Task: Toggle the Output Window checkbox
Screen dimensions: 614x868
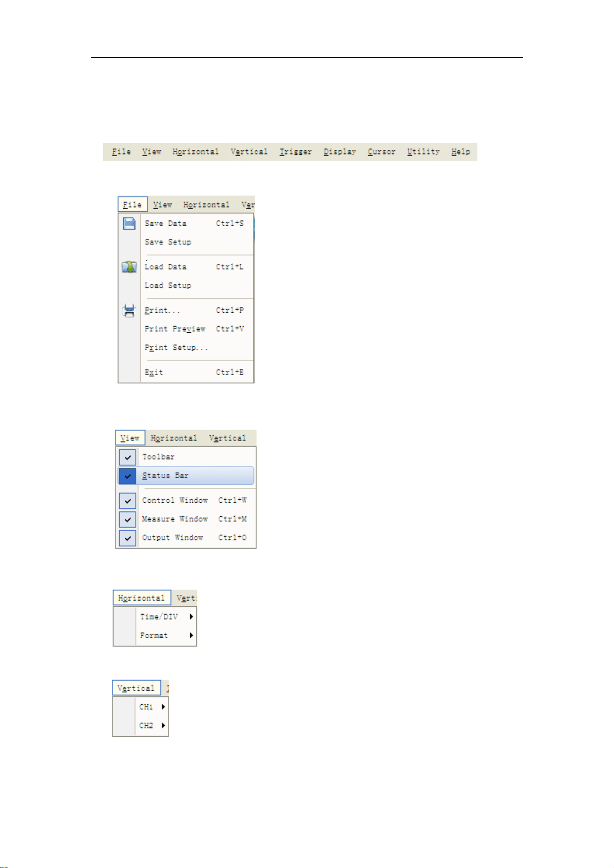Action: click(x=128, y=538)
